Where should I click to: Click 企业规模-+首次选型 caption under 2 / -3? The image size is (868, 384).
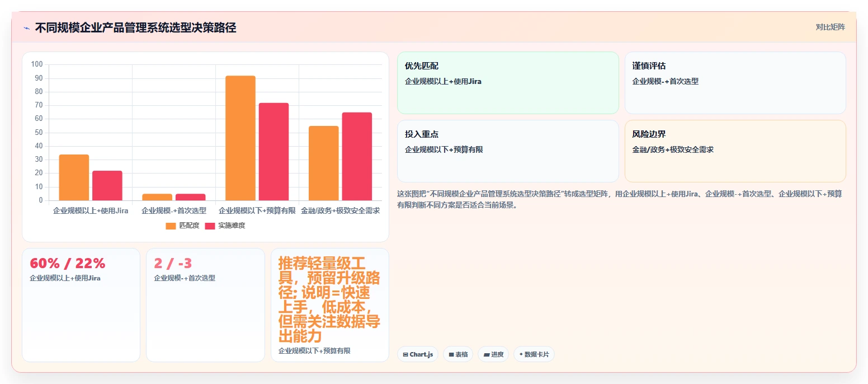pyautogui.click(x=185, y=278)
